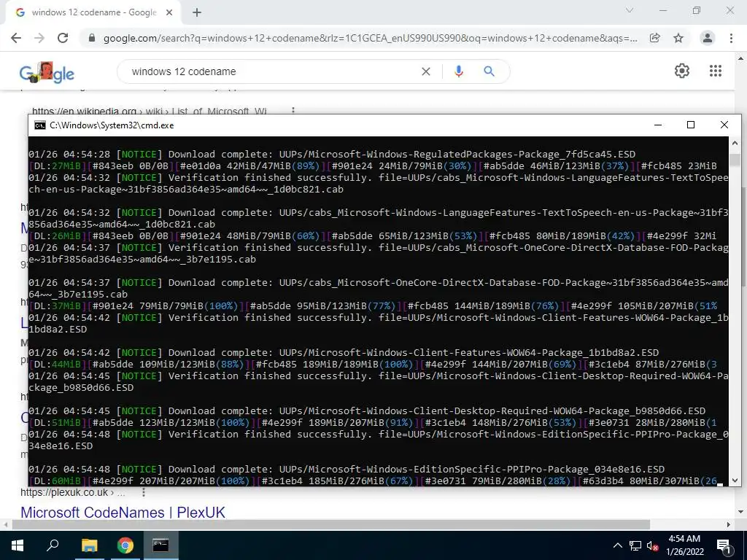This screenshot has height=560, width=747.
Task: Click cmd.exe scrollbar down arrow
Action: click(x=735, y=481)
